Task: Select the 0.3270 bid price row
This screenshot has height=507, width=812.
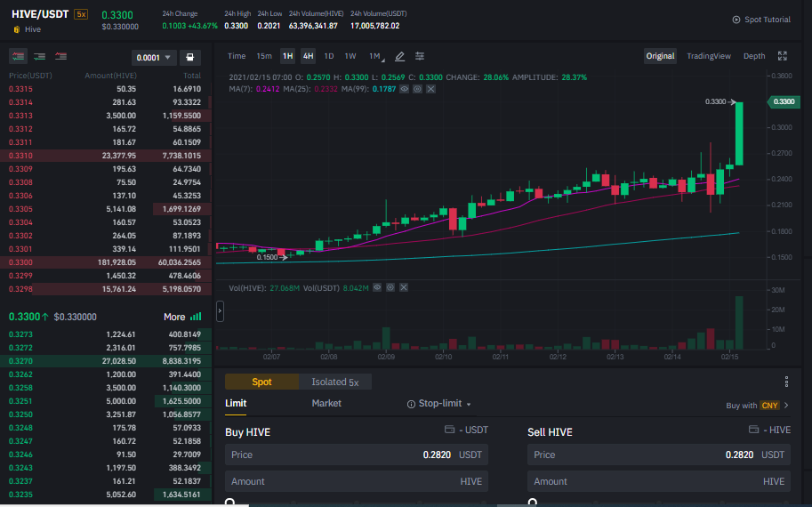Action: click(x=106, y=361)
